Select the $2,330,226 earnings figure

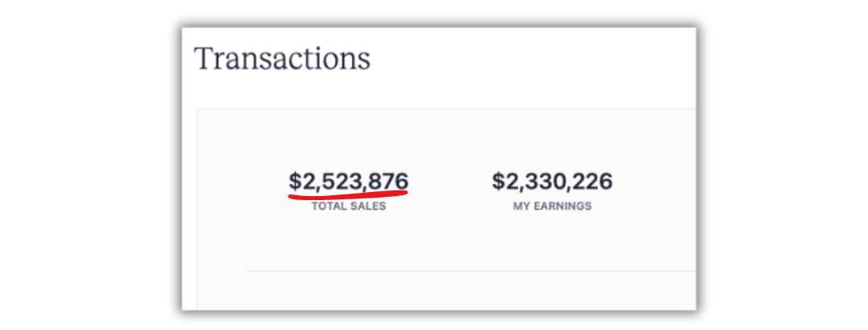coord(552,182)
